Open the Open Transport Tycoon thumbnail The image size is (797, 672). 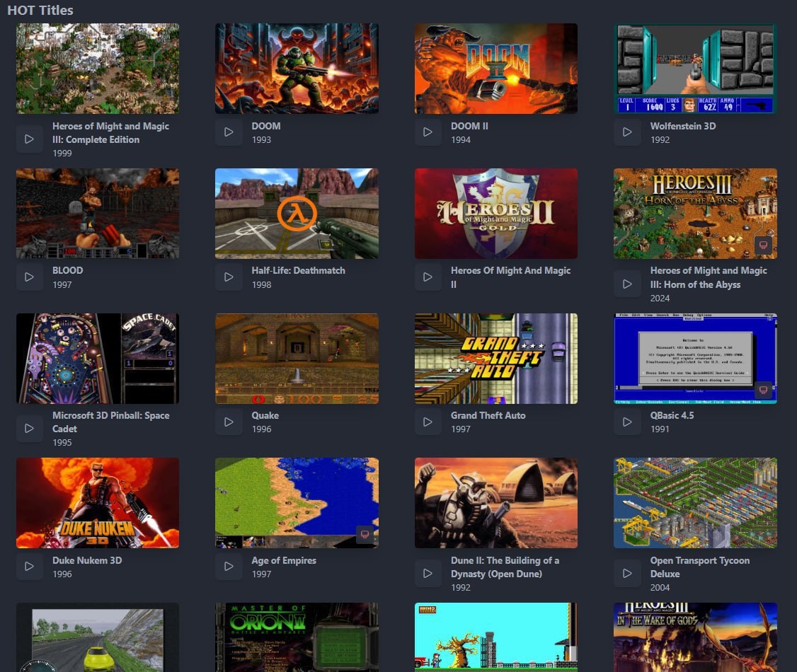[695, 503]
